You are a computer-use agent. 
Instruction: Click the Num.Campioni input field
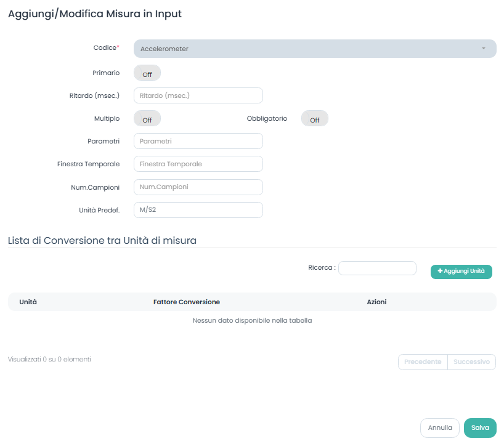tap(198, 187)
